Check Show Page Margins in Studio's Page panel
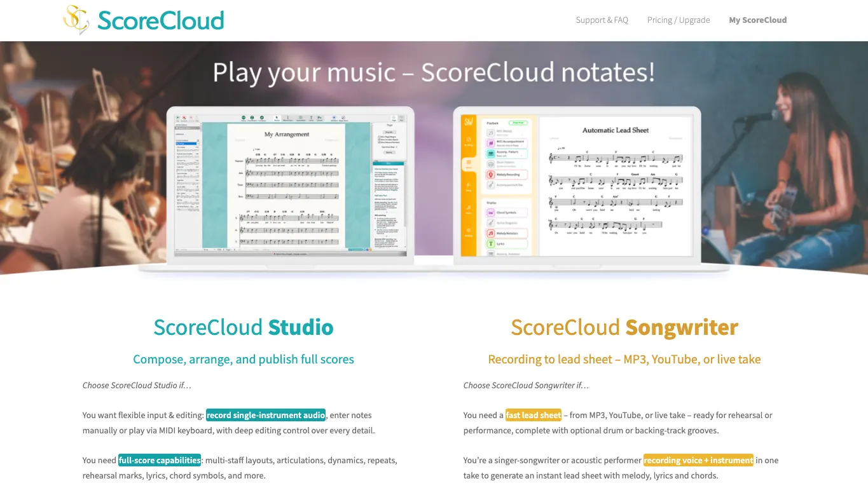This screenshot has height=488, width=868. click(379, 137)
